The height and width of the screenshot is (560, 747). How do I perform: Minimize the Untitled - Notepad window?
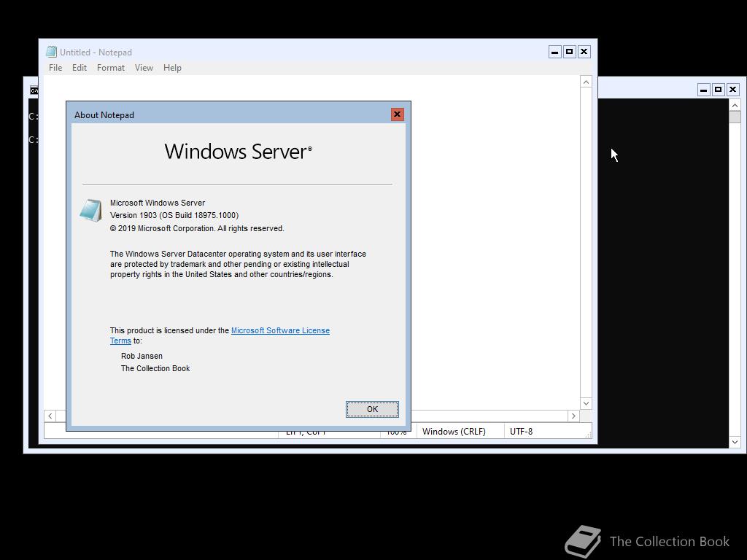click(x=555, y=52)
